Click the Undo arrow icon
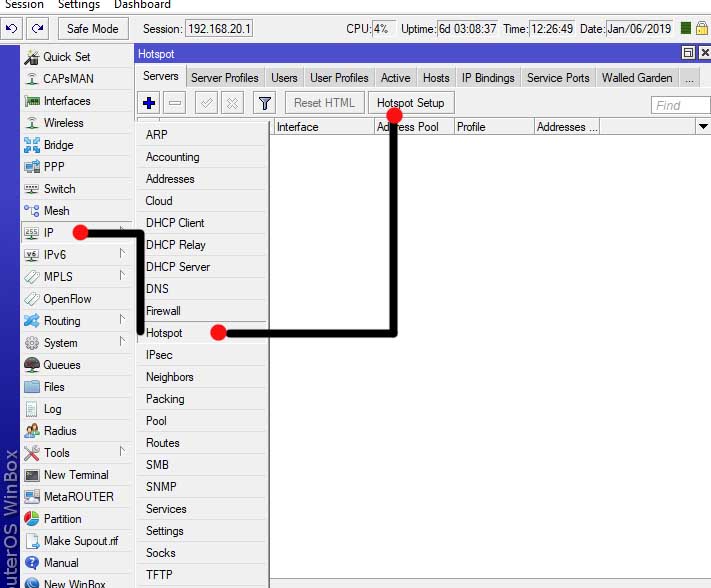Viewport: 711px width, 588px height. tap(11, 29)
